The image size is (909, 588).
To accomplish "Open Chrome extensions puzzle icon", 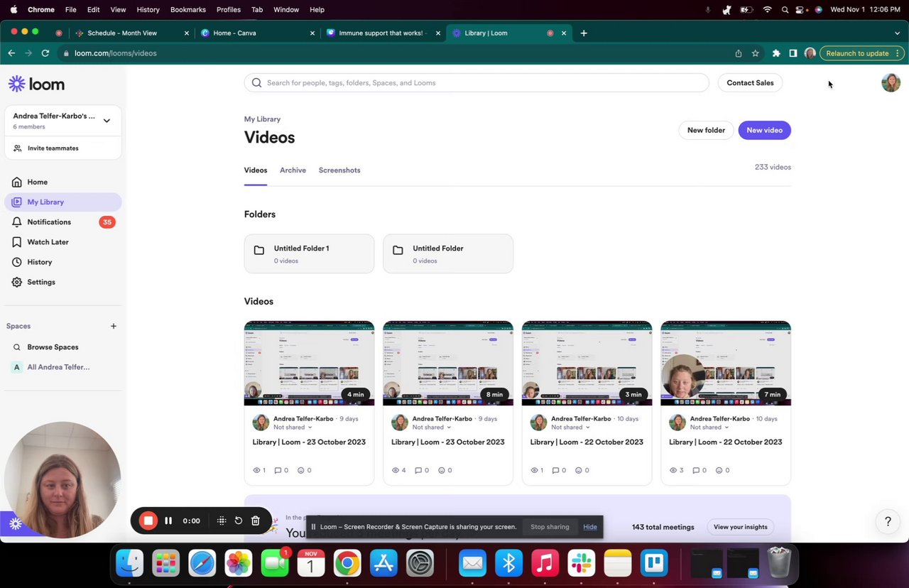I will click(776, 53).
